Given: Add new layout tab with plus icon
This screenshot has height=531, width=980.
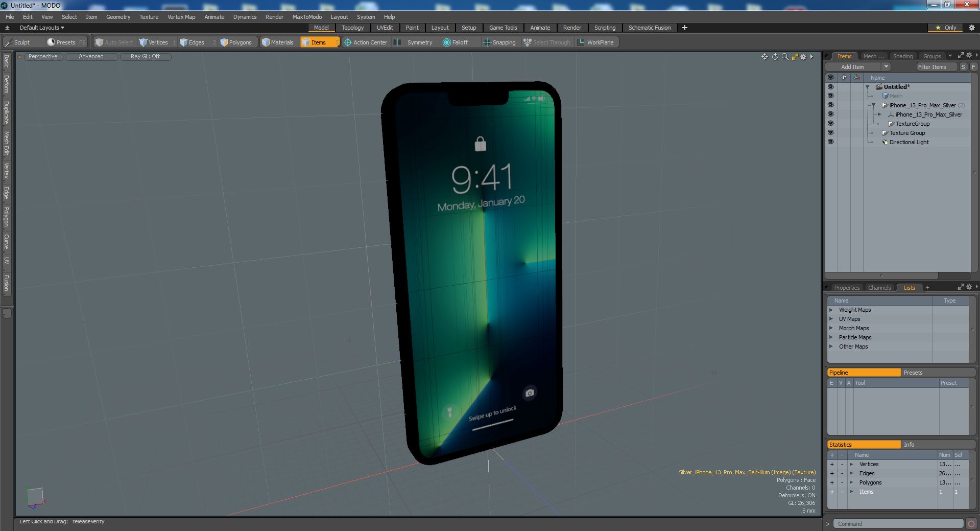Looking at the screenshot, I should [685, 28].
